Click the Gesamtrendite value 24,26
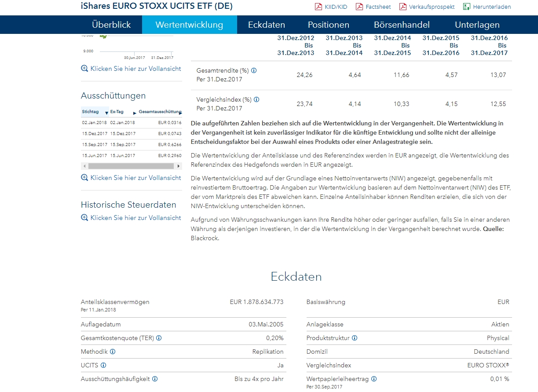The image size is (538, 392). click(x=305, y=75)
